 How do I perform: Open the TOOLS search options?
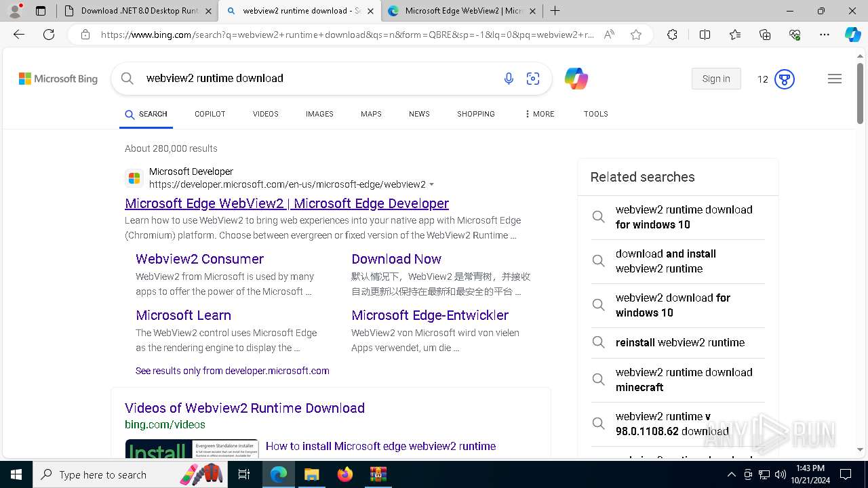tap(596, 114)
